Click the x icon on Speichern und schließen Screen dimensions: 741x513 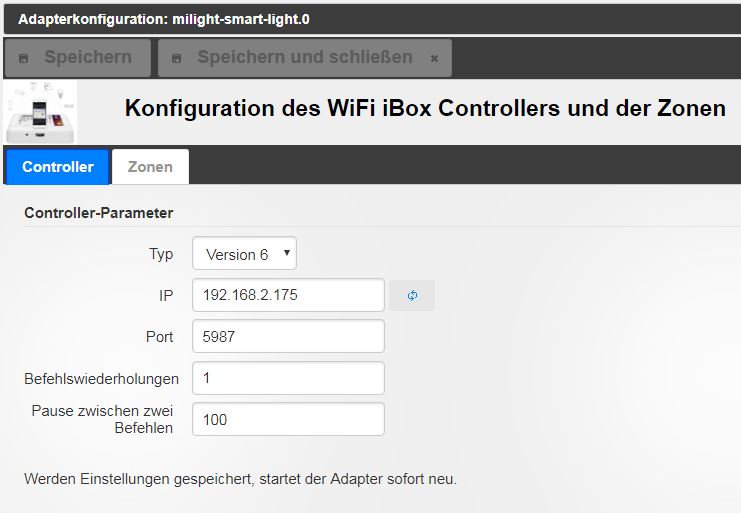pos(434,59)
